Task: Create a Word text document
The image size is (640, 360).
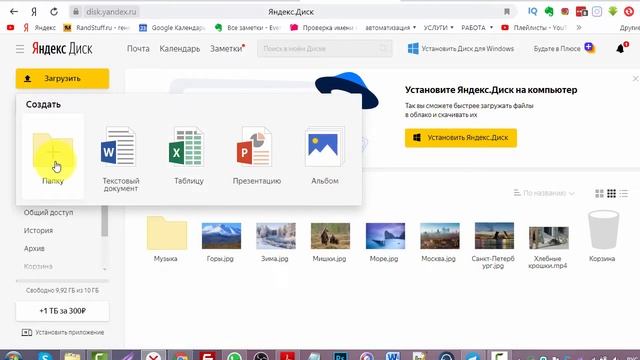Action: coord(120,159)
